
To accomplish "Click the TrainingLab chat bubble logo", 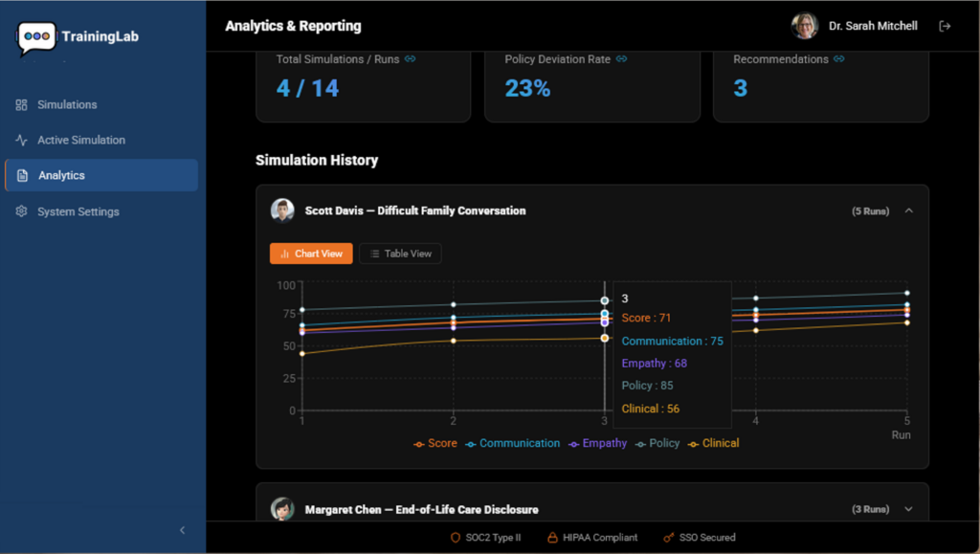I will point(36,37).
